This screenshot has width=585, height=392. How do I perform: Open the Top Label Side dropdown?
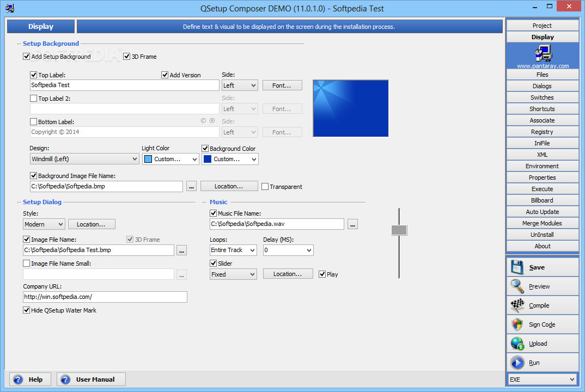(240, 85)
